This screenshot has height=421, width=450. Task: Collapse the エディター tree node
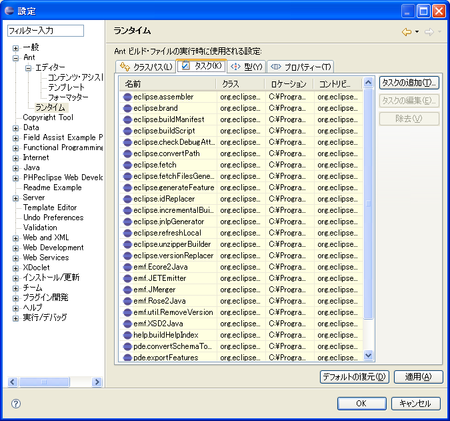pyautogui.click(x=28, y=68)
